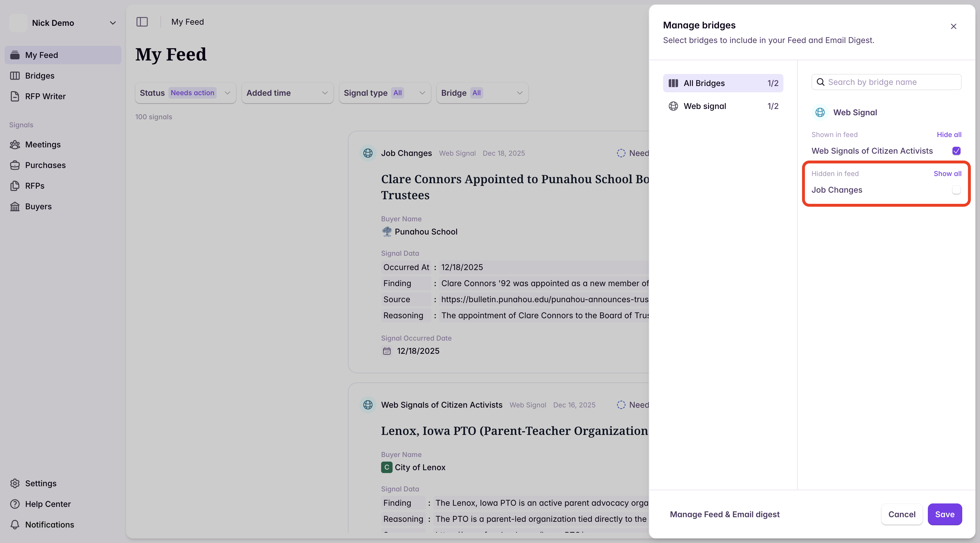View the Purchases signals

[46, 165]
